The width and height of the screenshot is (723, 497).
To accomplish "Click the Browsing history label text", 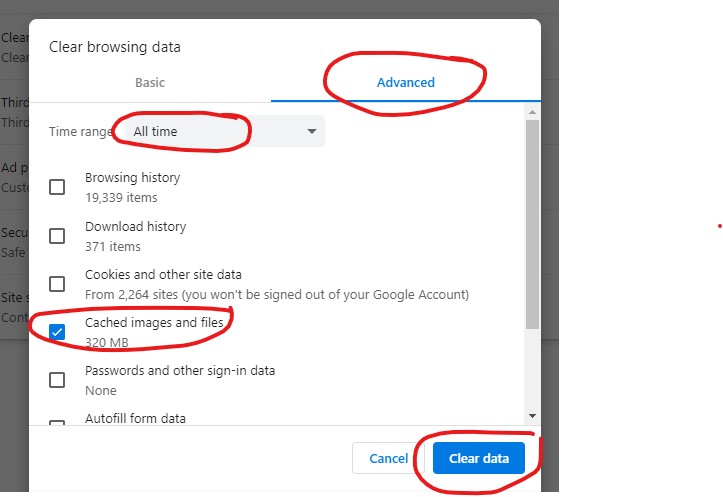I will (132, 178).
